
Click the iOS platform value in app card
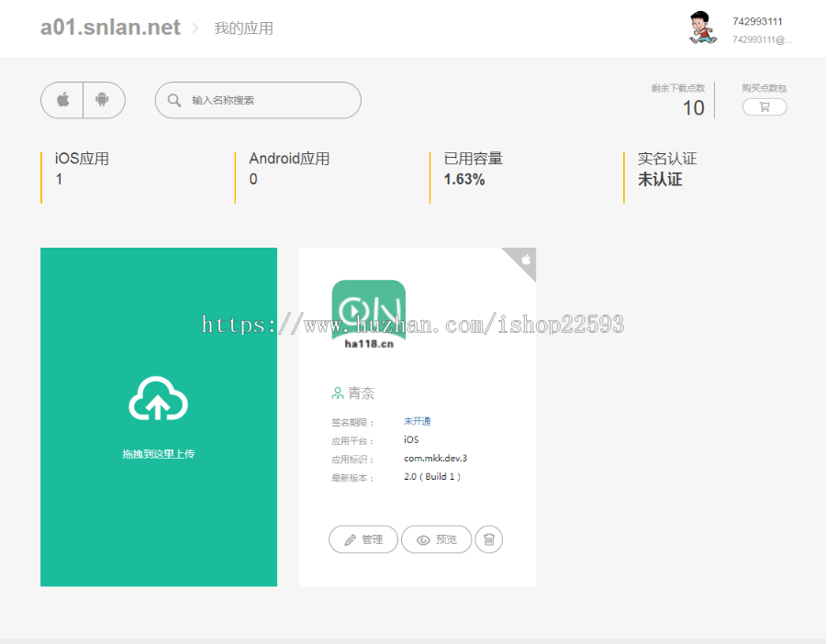point(411,439)
